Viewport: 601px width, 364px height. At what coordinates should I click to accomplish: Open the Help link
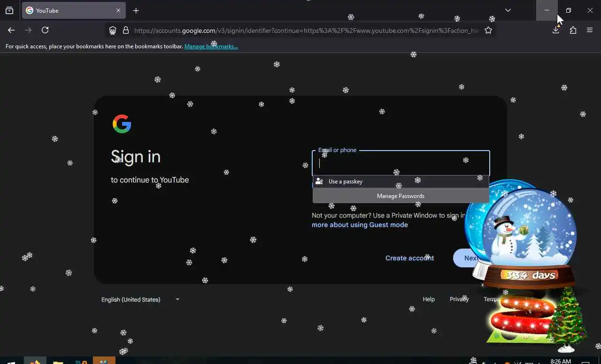tap(429, 299)
